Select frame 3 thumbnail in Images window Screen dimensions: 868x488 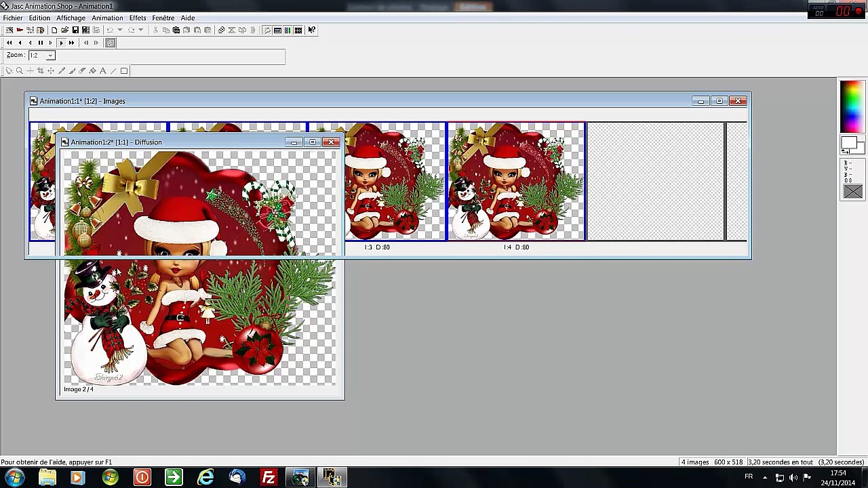click(395, 182)
